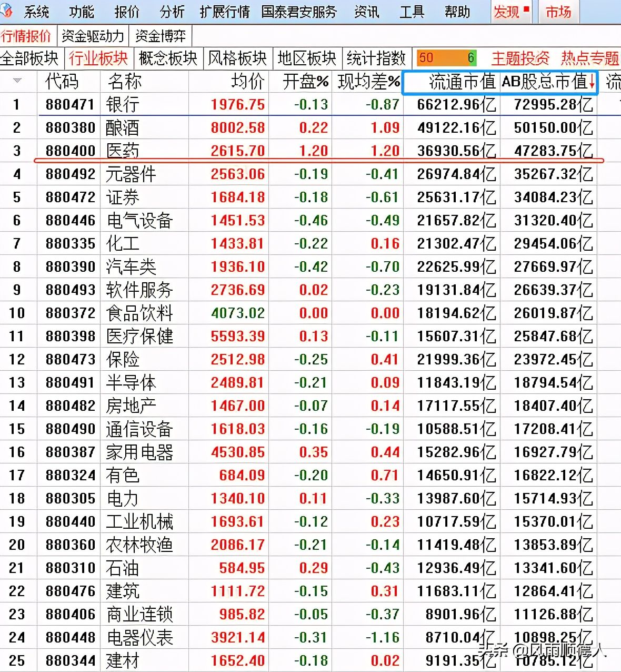
Task: Open the 主题投资 link
Action: (x=520, y=58)
